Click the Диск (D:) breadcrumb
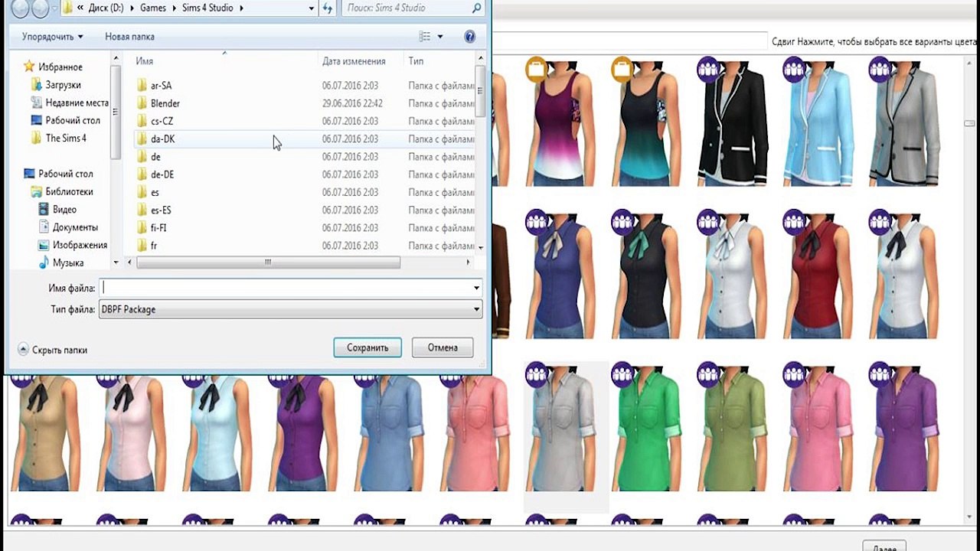The image size is (980, 551). [106, 8]
